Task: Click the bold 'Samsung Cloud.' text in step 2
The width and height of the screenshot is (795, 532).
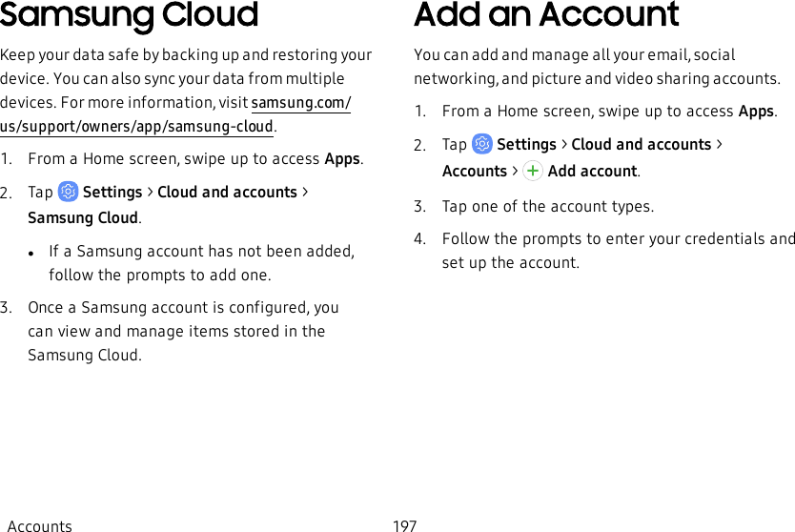Action: (85, 218)
